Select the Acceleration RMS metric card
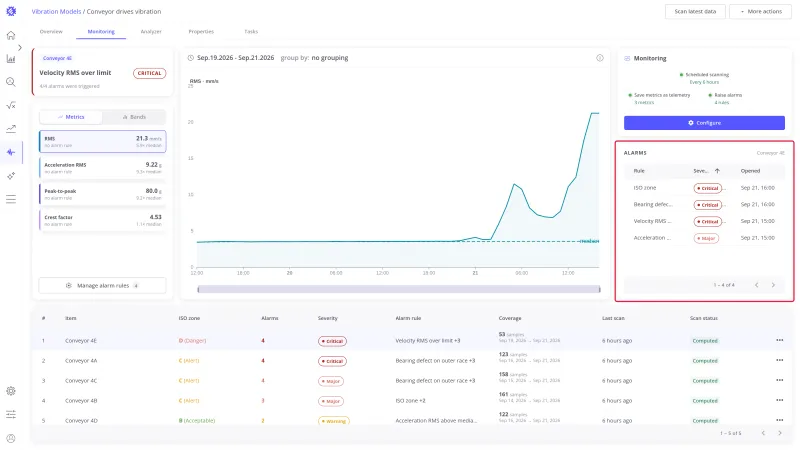The image size is (800, 450). (103, 168)
